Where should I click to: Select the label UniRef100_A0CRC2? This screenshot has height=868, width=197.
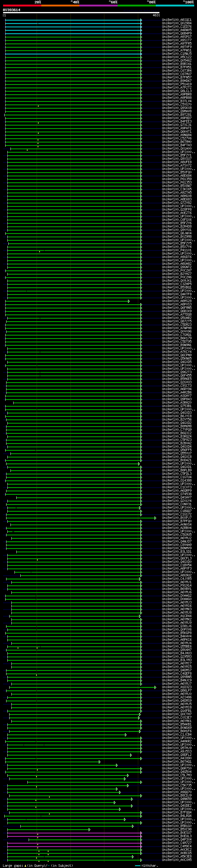176,850
